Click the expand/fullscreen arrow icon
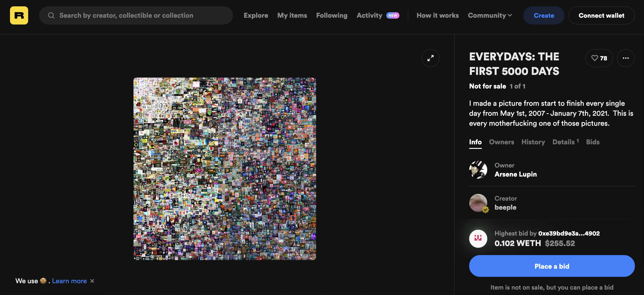 pos(430,57)
